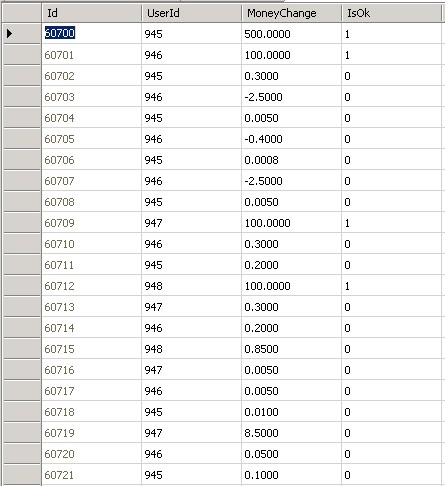Select row header for Id 60720
This screenshot has height=486, width=445.
point(22,454)
